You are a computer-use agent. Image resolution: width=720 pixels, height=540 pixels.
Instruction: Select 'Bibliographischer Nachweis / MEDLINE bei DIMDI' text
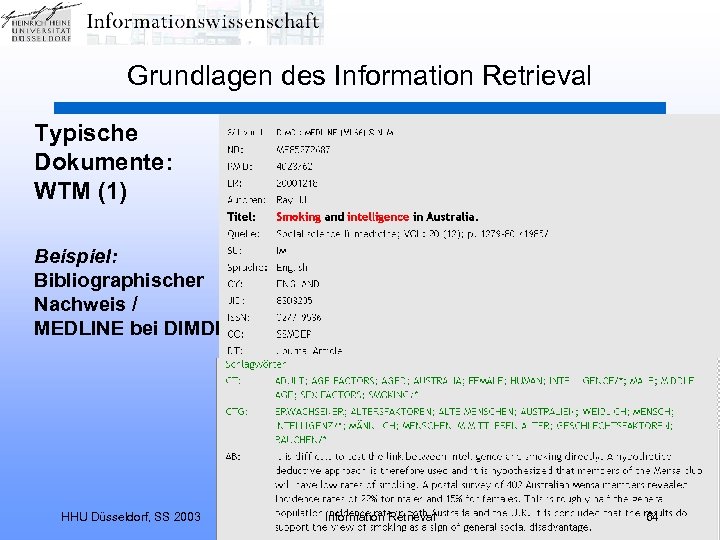tap(126, 304)
